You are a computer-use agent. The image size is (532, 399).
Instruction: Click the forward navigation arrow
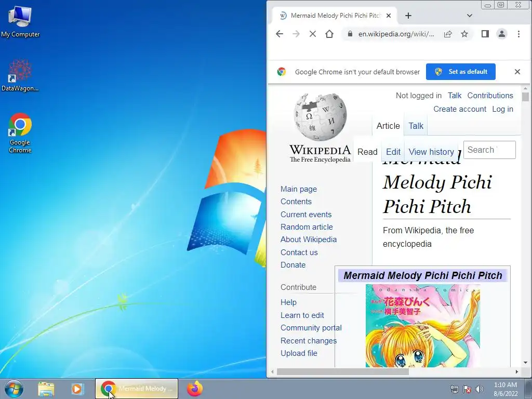[296, 34]
